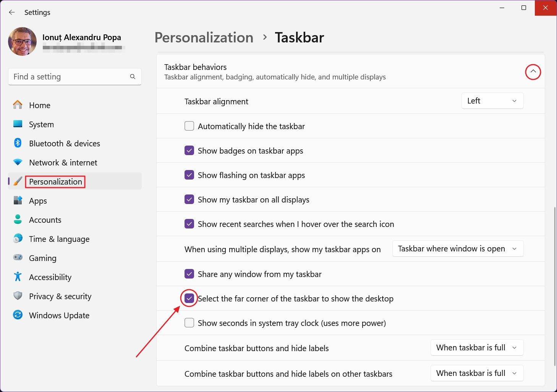
Task: Click the search magnifier in Find a setting
Action: 133,76
